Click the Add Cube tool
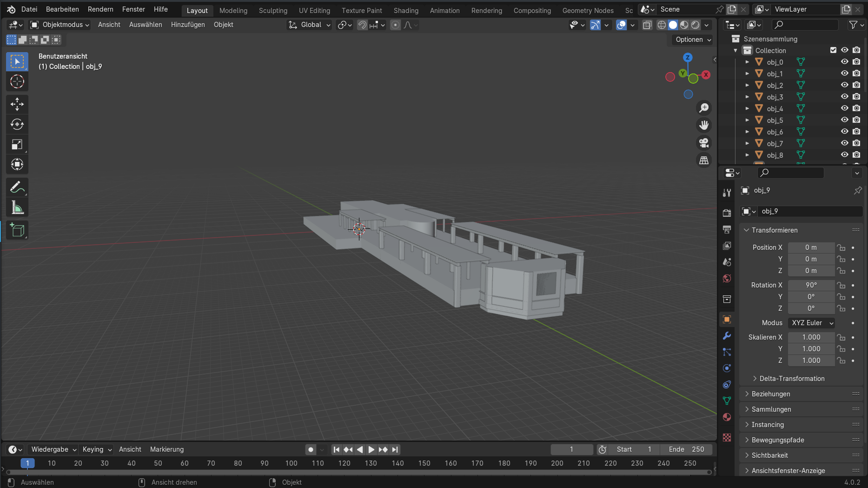The width and height of the screenshot is (868, 488). 17,230
